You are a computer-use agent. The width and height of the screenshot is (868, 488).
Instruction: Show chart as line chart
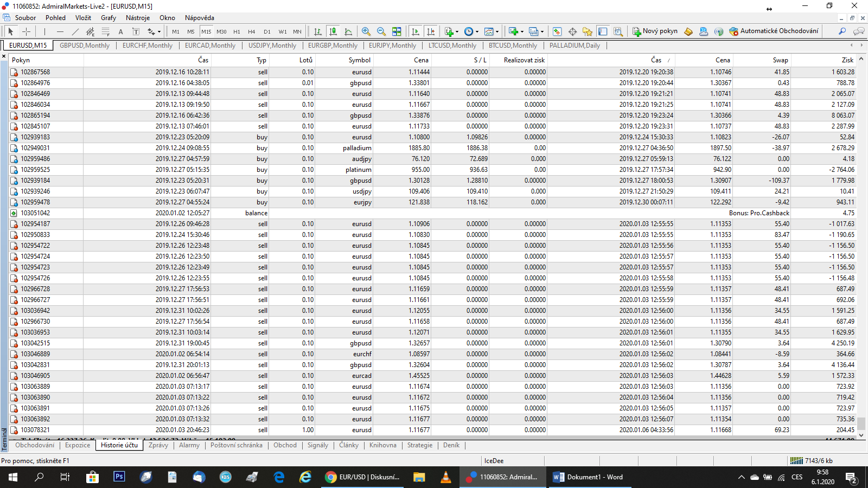coord(348,31)
